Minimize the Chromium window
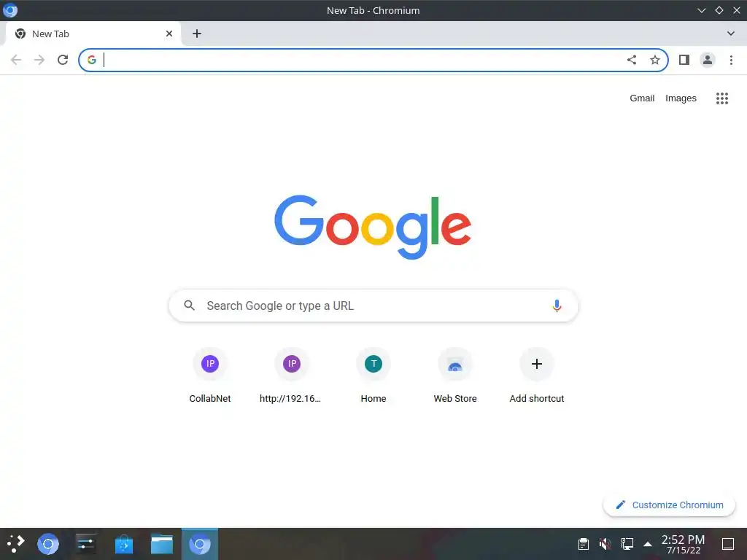 coord(701,10)
